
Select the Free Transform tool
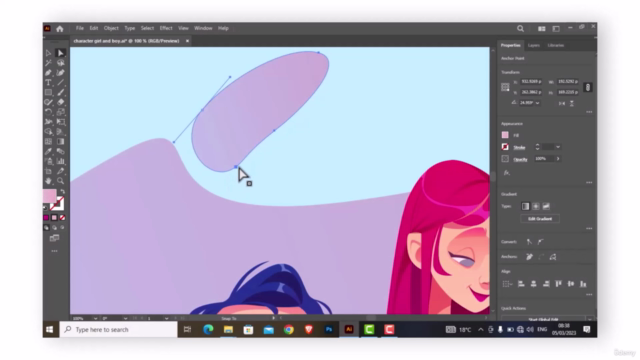(60, 122)
